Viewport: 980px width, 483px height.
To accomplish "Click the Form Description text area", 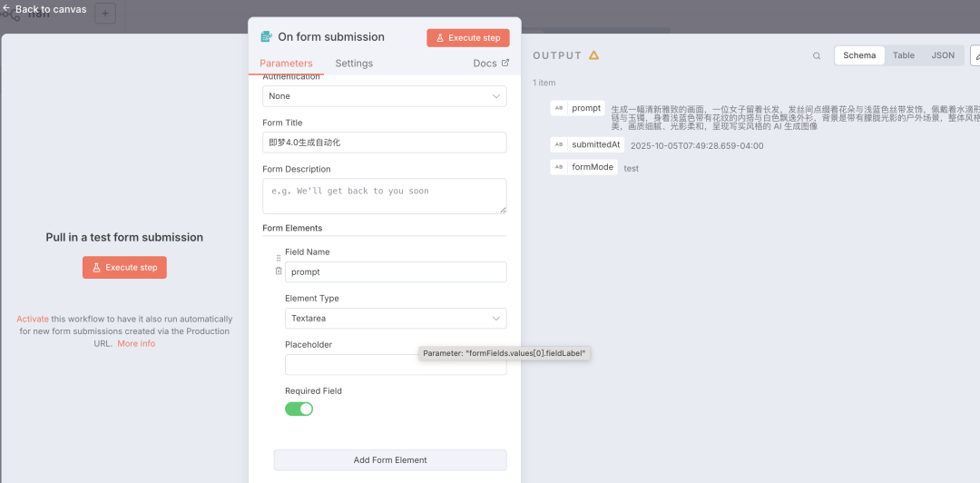I will [x=384, y=196].
